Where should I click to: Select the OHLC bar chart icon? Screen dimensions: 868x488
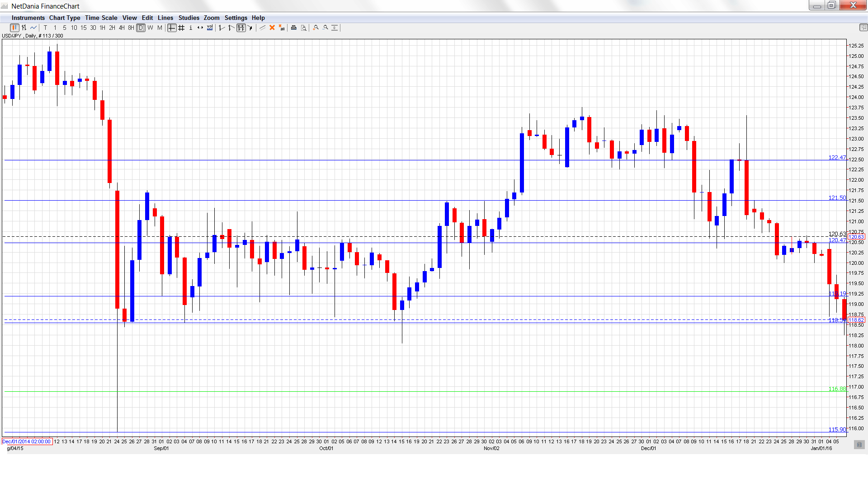click(x=24, y=28)
